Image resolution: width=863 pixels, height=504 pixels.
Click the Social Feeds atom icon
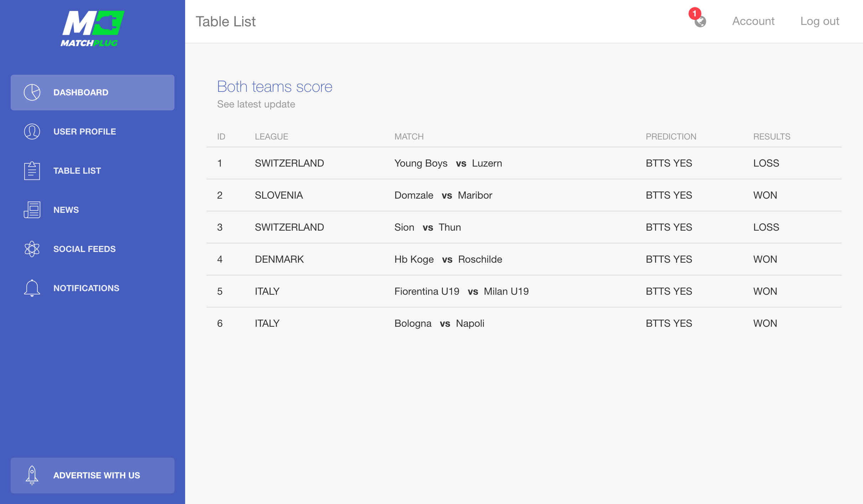(x=32, y=249)
